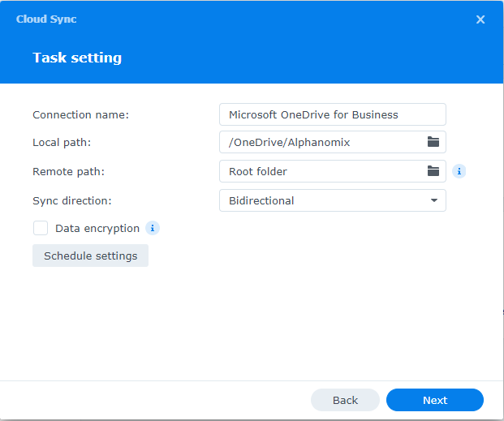Proceed with the Next button
Screen dimensions: 504x421
435,400
